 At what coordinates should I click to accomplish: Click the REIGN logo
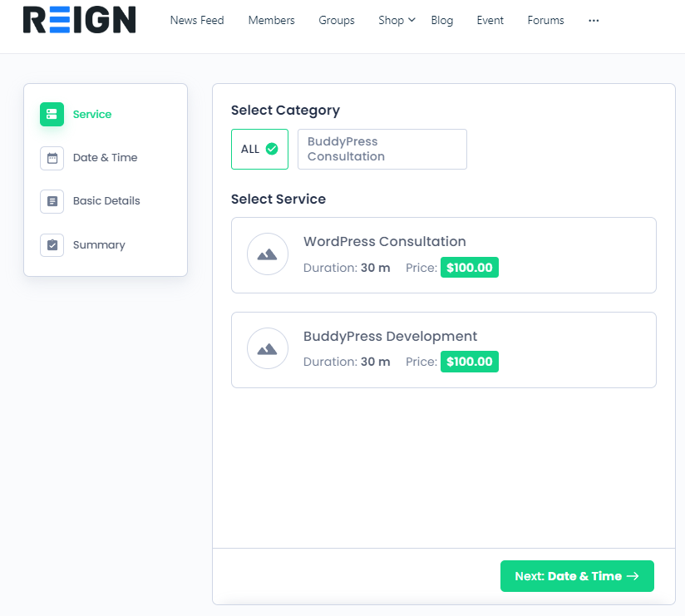pyautogui.click(x=80, y=20)
